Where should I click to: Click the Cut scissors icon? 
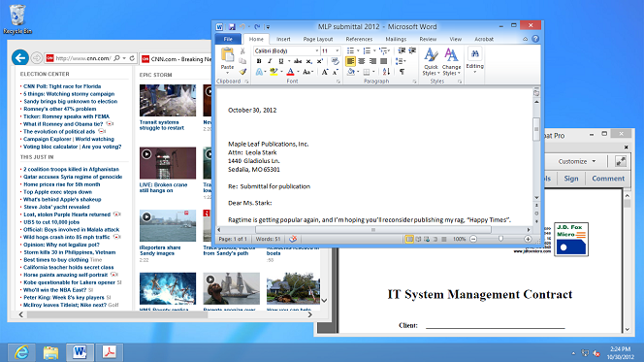pos(242,50)
